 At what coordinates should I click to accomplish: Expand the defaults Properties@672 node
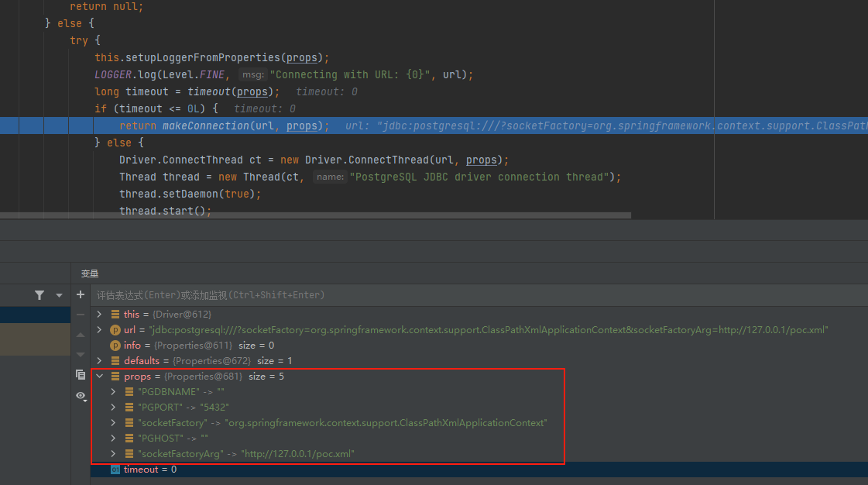(x=100, y=360)
